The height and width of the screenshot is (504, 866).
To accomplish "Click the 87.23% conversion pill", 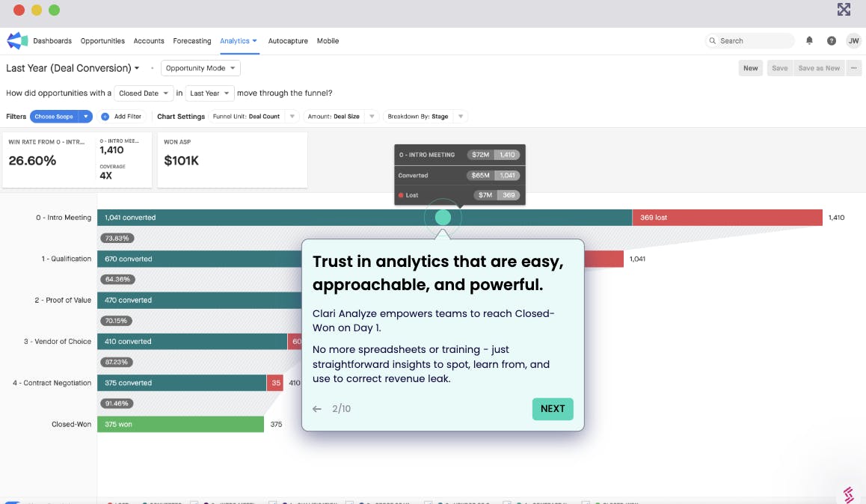I will click(116, 362).
